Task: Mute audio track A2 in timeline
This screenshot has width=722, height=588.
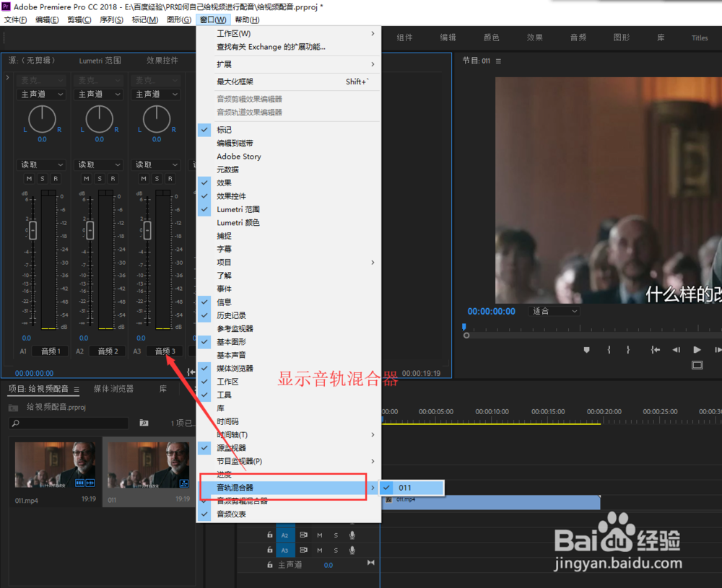Action: [320, 535]
